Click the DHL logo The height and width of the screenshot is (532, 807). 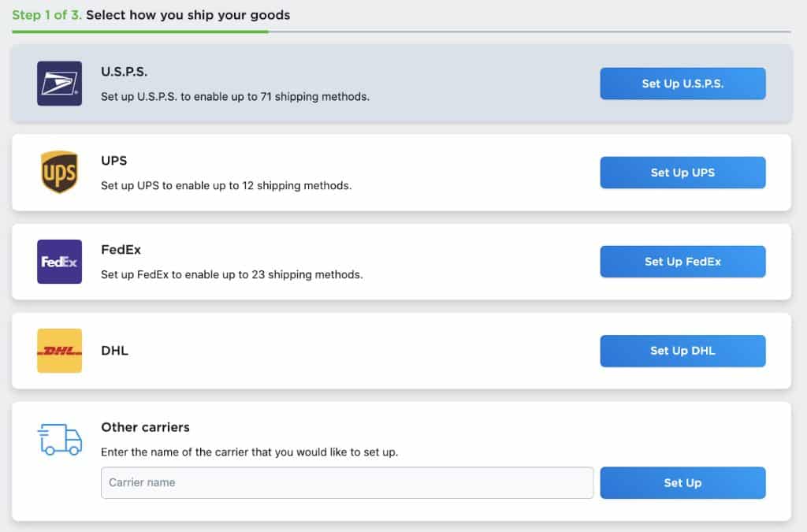pyautogui.click(x=58, y=351)
